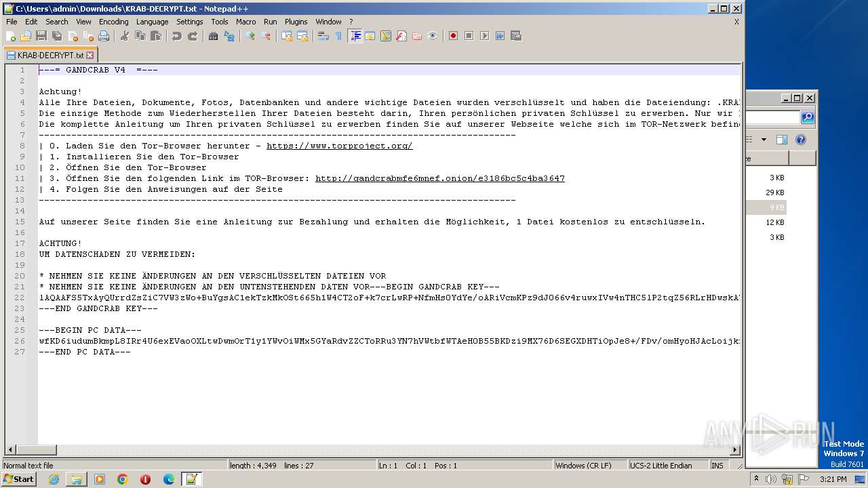Click the Undo arrow icon
The height and width of the screenshot is (488, 868).
pyautogui.click(x=177, y=36)
